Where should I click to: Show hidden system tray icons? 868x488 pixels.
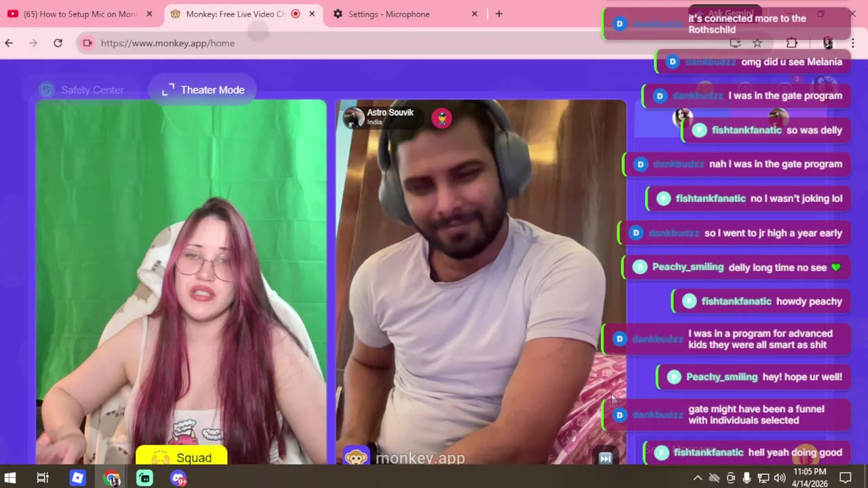point(697,478)
